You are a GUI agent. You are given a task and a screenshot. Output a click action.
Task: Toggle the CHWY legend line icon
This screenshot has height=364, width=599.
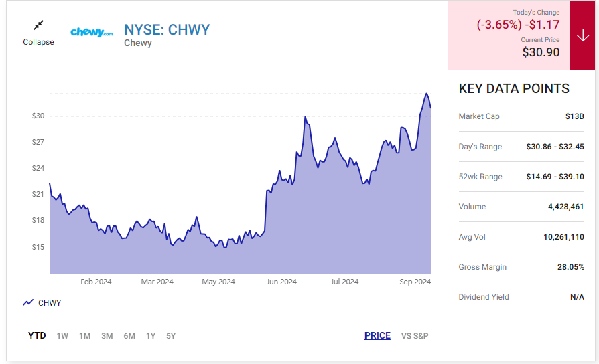point(28,303)
